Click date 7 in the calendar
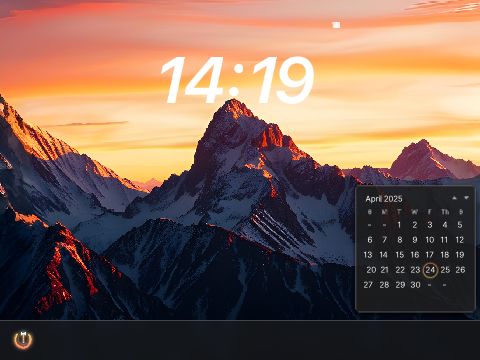This screenshot has width=480, height=360. (x=384, y=240)
